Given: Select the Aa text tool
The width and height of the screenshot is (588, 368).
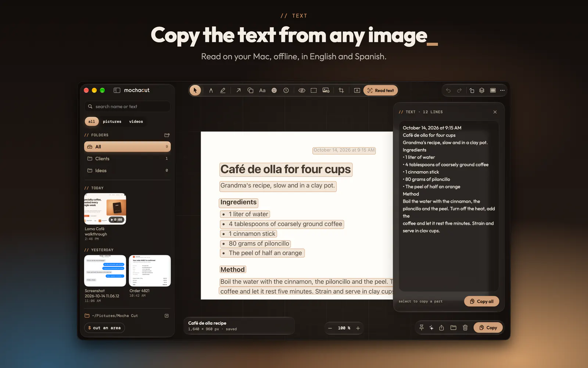Looking at the screenshot, I should tap(262, 90).
